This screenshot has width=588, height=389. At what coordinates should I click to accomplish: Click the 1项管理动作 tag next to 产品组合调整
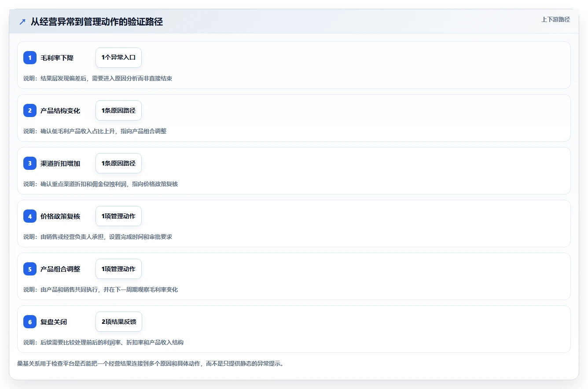[118, 269]
